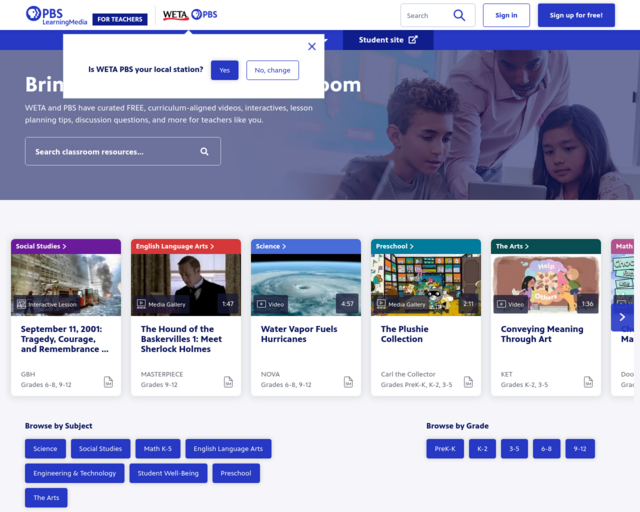This screenshot has width=640, height=512.
Task: Advance carousel with the next arrow
Action: click(622, 317)
